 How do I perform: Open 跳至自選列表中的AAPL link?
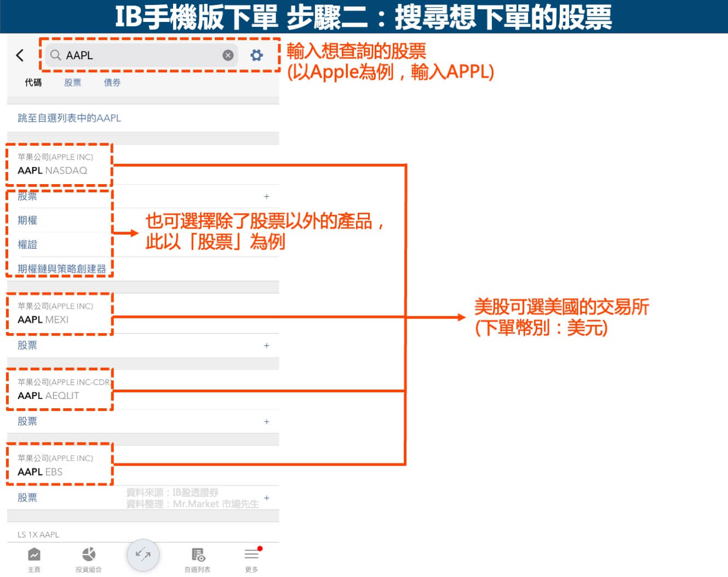coord(69,118)
